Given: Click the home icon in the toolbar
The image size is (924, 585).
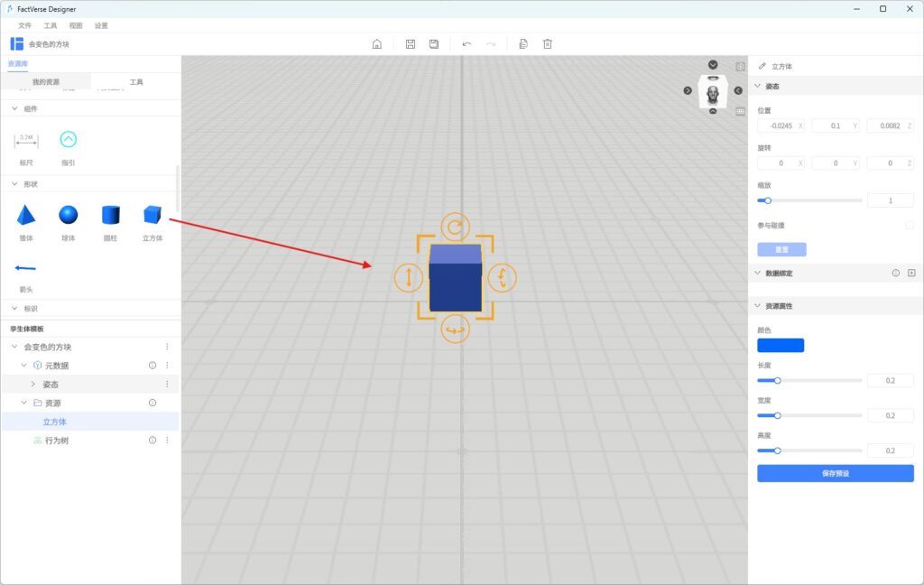Looking at the screenshot, I should point(377,44).
